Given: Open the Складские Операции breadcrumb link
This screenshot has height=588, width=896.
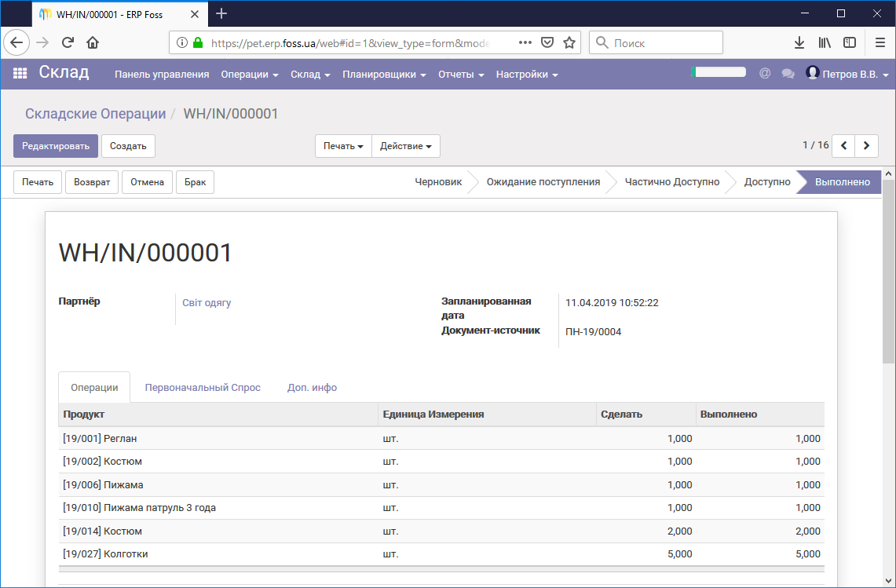Looking at the screenshot, I should pyautogui.click(x=96, y=114).
